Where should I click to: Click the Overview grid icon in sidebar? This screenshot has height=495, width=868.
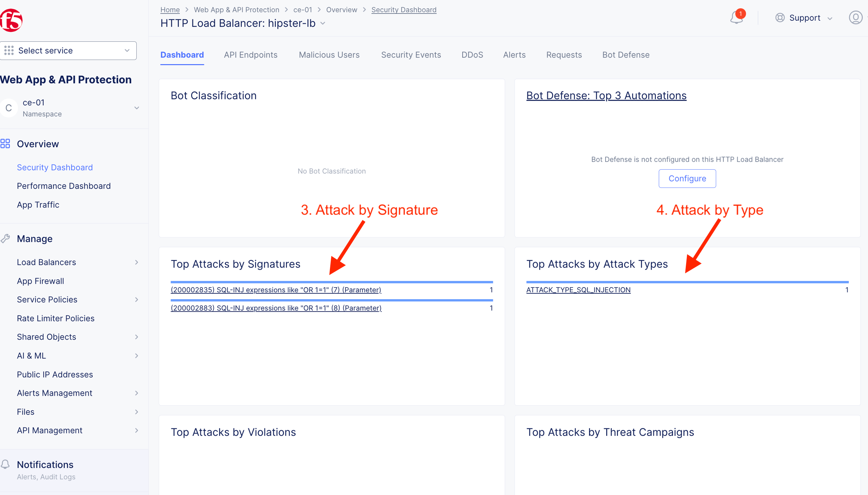tap(6, 144)
